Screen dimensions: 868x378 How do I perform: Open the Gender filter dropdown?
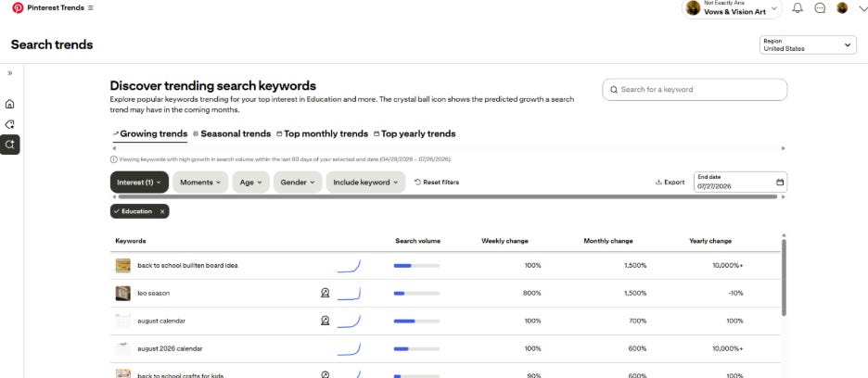pyautogui.click(x=298, y=183)
